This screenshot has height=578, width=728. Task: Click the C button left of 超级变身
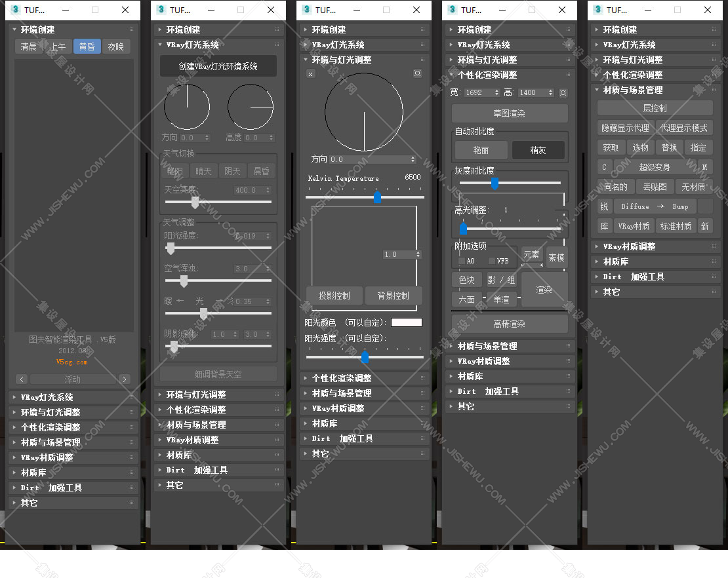pos(604,167)
